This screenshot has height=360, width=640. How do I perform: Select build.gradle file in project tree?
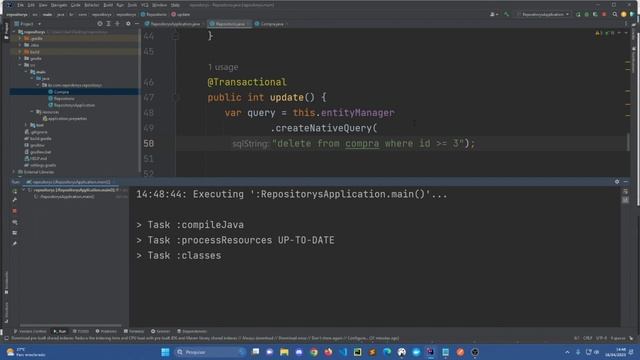(x=38, y=139)
